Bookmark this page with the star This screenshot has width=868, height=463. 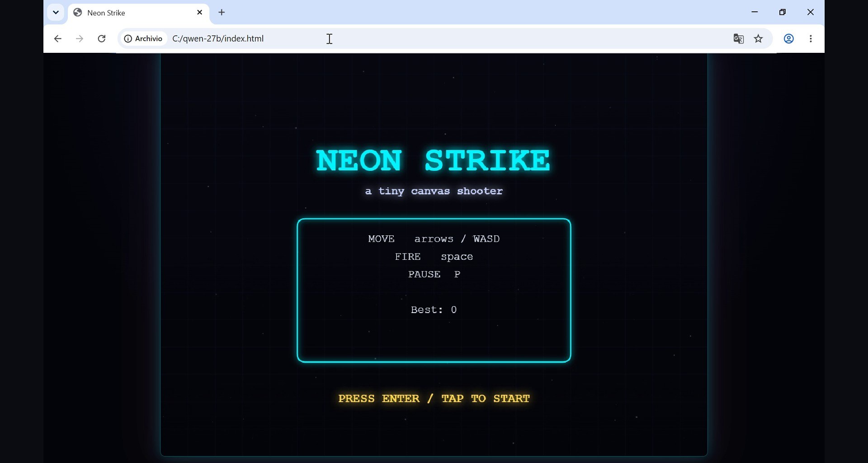point(758,39)
